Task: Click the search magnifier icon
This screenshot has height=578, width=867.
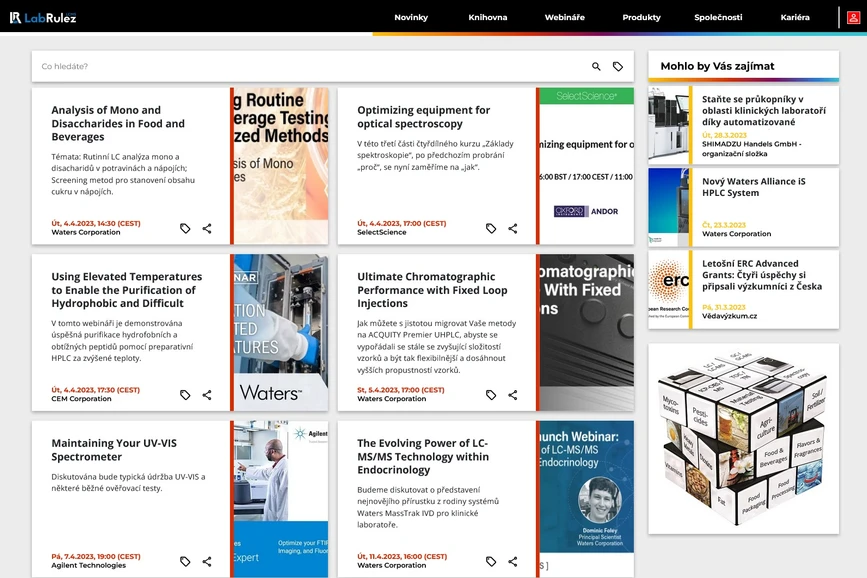Action: (x=596, y=66)
